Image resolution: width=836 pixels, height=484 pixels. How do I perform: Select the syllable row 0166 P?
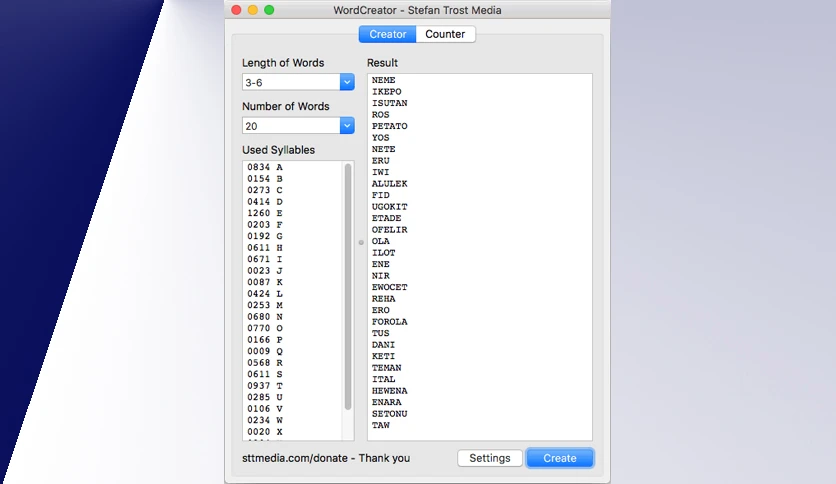(x=265, y=340)
